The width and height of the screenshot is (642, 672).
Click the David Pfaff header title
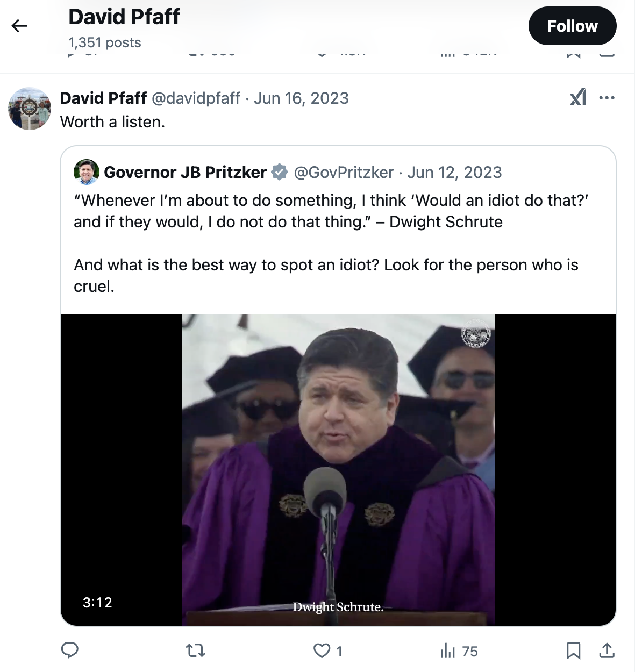coord(124,17)
